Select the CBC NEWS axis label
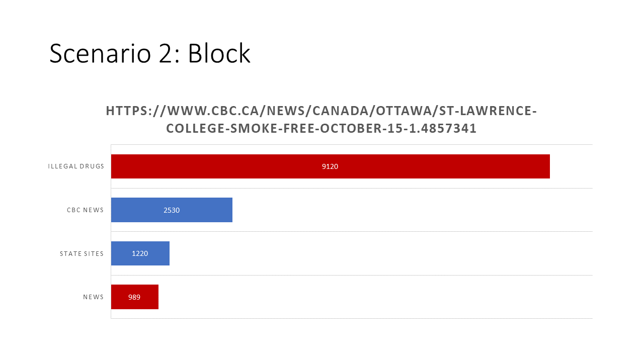This screenshot has height=362, width=644. pyautogui.click(x=86, y=210)
